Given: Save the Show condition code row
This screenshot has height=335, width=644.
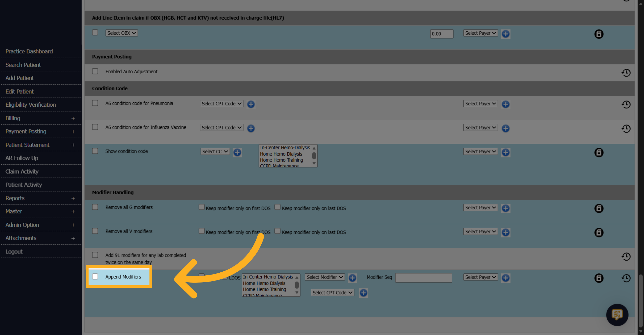Looking at the screenshot, I should (599, 153).
